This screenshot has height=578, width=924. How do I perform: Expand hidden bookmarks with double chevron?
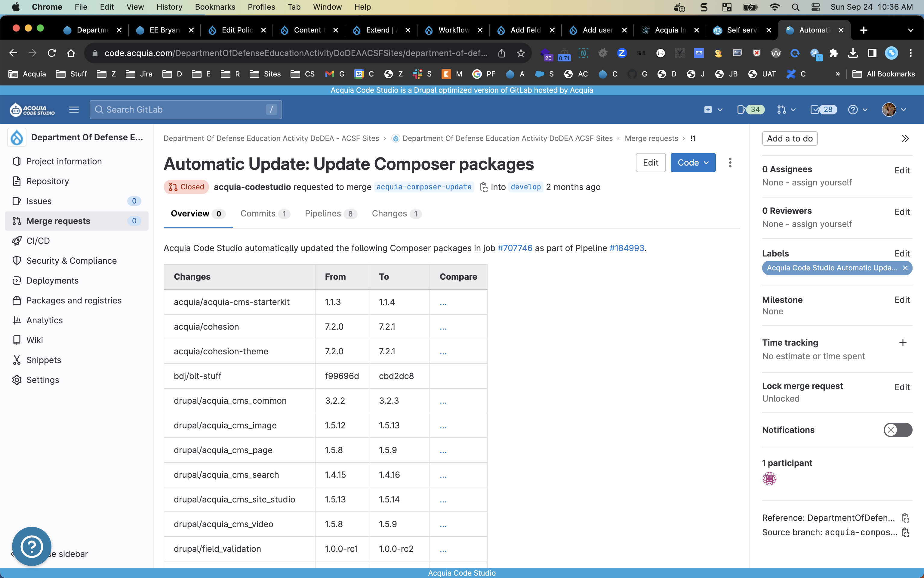838,74
